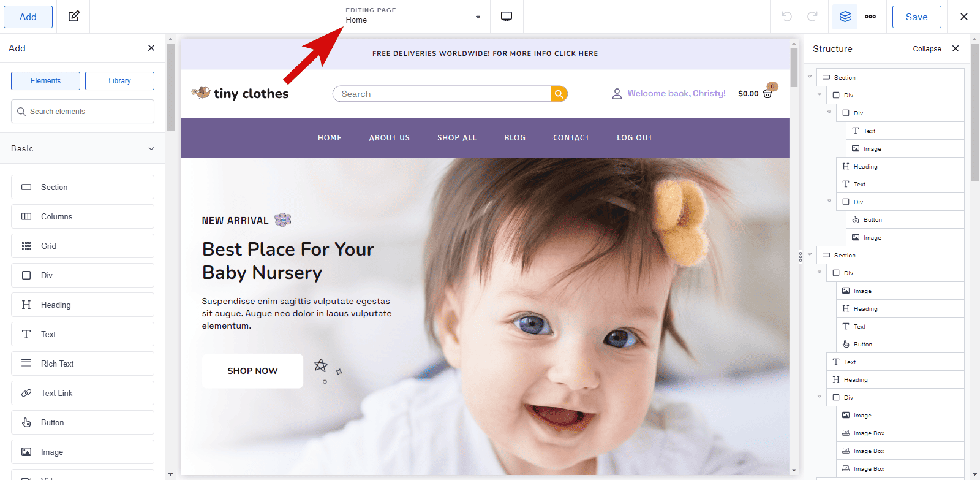Add a Grid element from the list
The image size is (980, 480).
pos(83,246)
